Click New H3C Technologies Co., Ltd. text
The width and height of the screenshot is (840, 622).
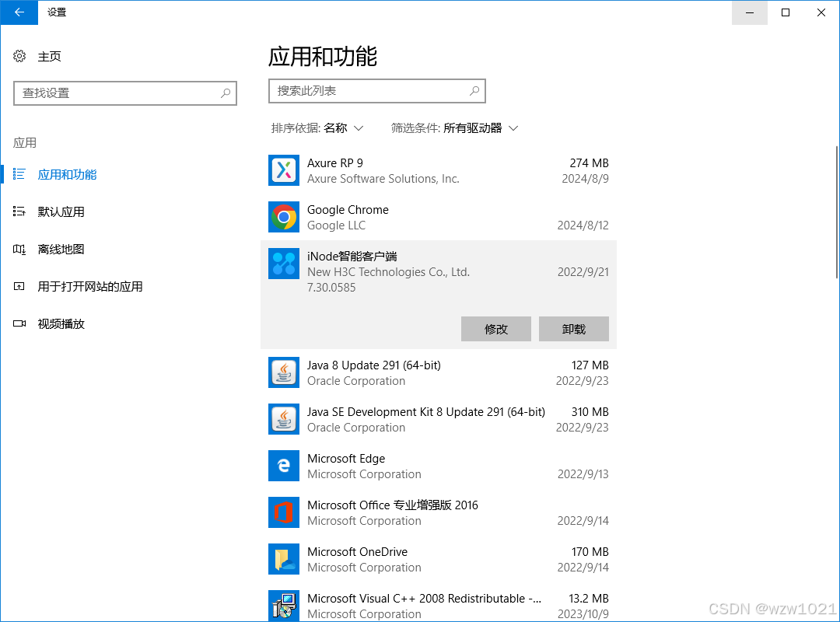coord(388,271)
